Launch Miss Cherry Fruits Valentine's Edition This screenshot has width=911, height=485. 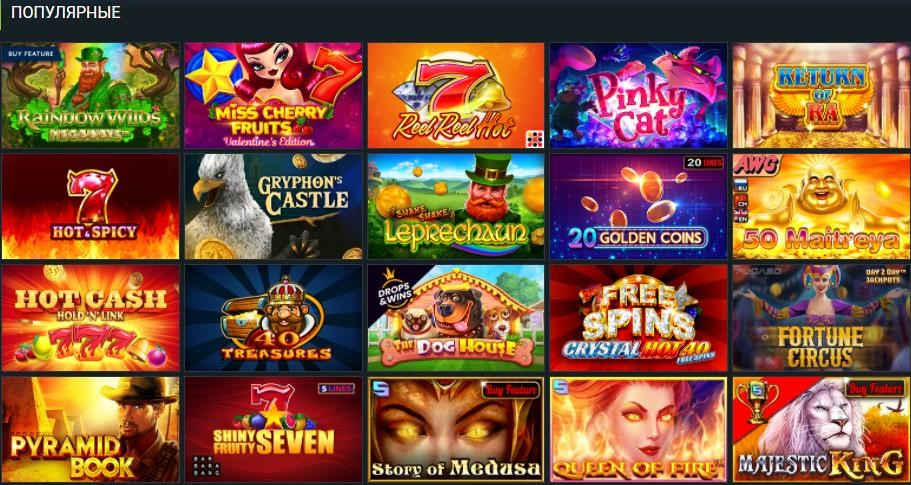click(273, 95)
